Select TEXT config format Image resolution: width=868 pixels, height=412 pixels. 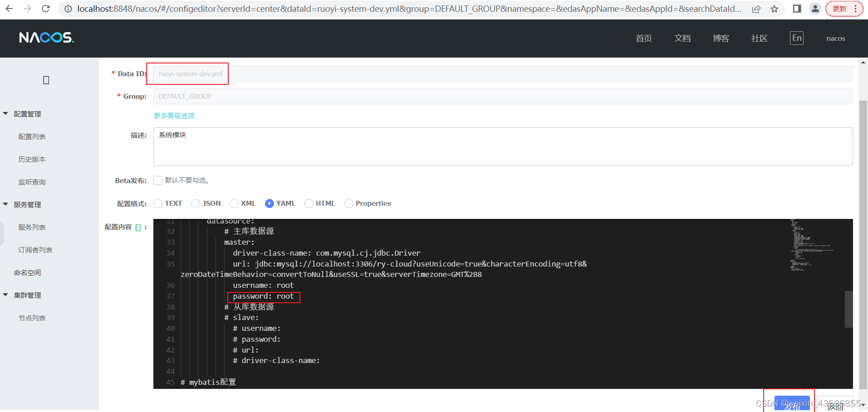[158, 204]
